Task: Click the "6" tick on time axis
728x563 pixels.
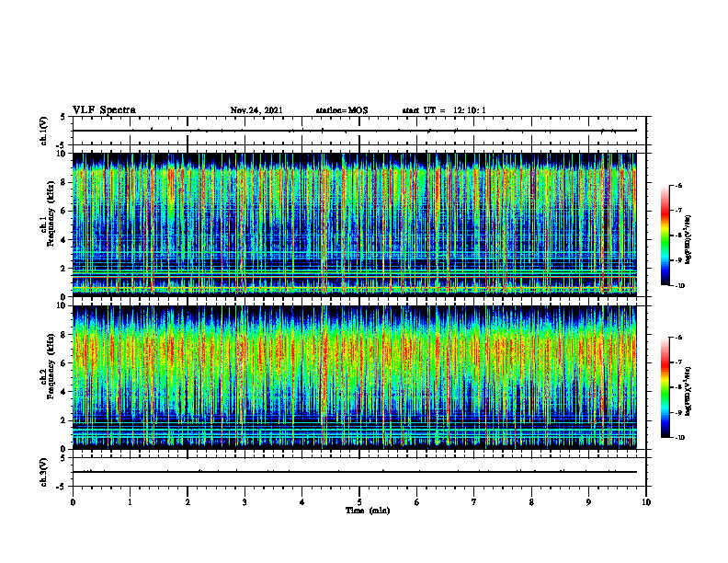Action: pyautogui.click(x=417, y=502)
